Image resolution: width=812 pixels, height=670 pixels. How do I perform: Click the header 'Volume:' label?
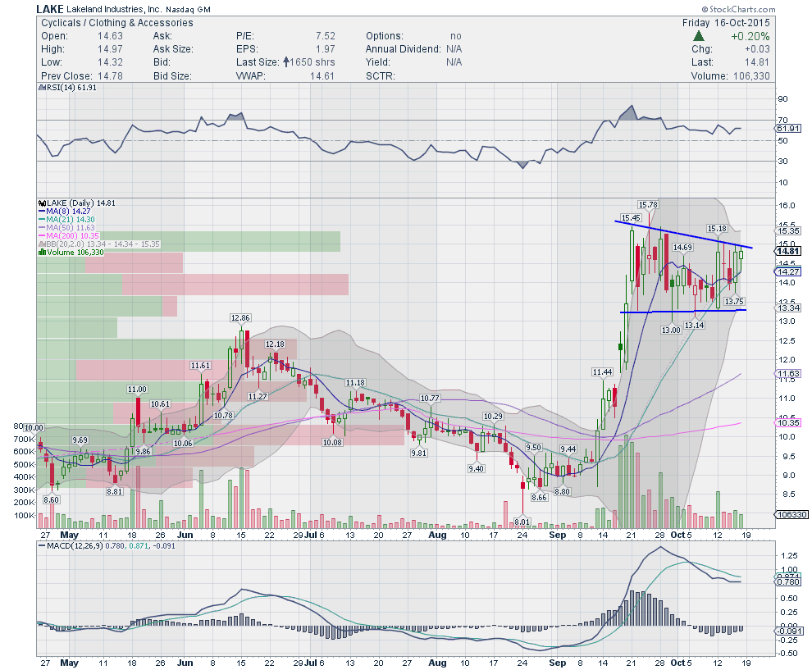click(x=709, y=75)
